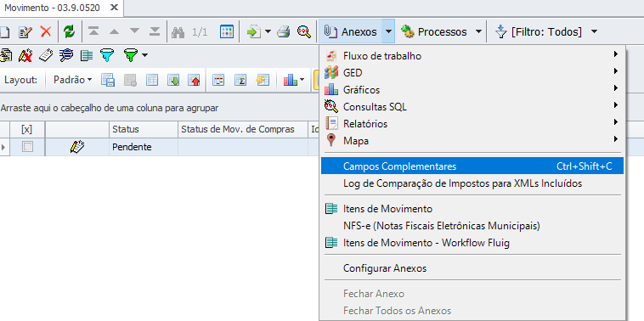The height and width of the screenshot is (321, 644).
Task: Open the Processos dropdown arrow
Action: [478, 31]
